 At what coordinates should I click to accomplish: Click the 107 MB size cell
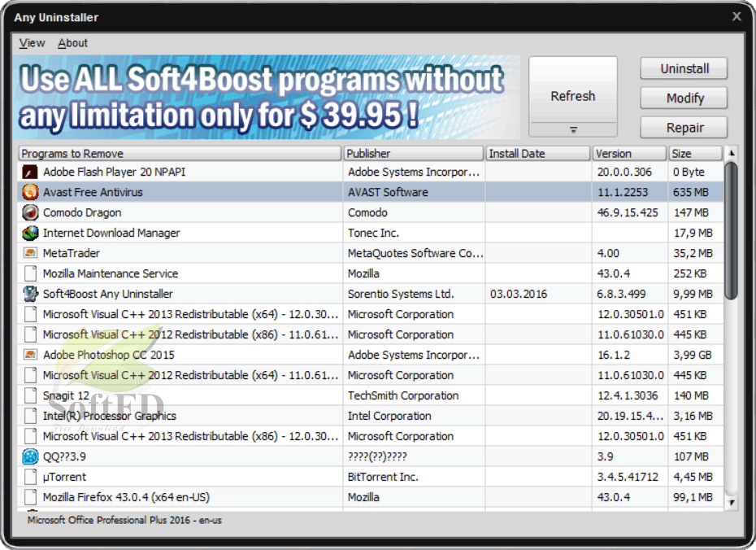[x=696, y=456]
